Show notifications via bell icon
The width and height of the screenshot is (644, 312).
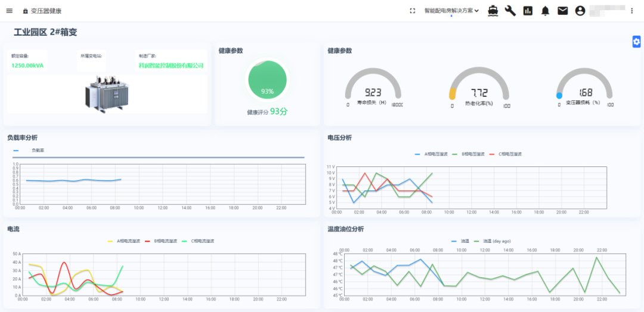pos(545,11)
